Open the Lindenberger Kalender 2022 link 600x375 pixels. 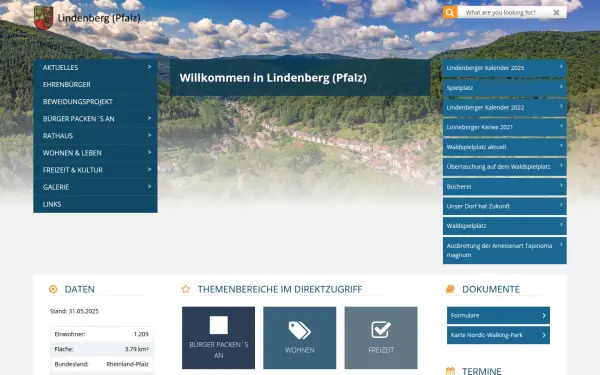pyautogui.click(x=505, y=108)
